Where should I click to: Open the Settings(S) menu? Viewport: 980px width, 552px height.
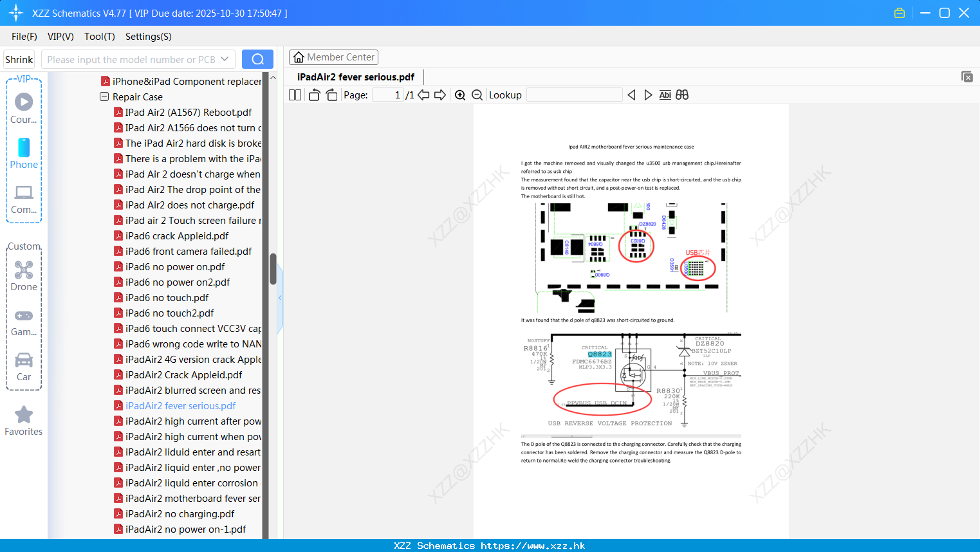[149, 36]
